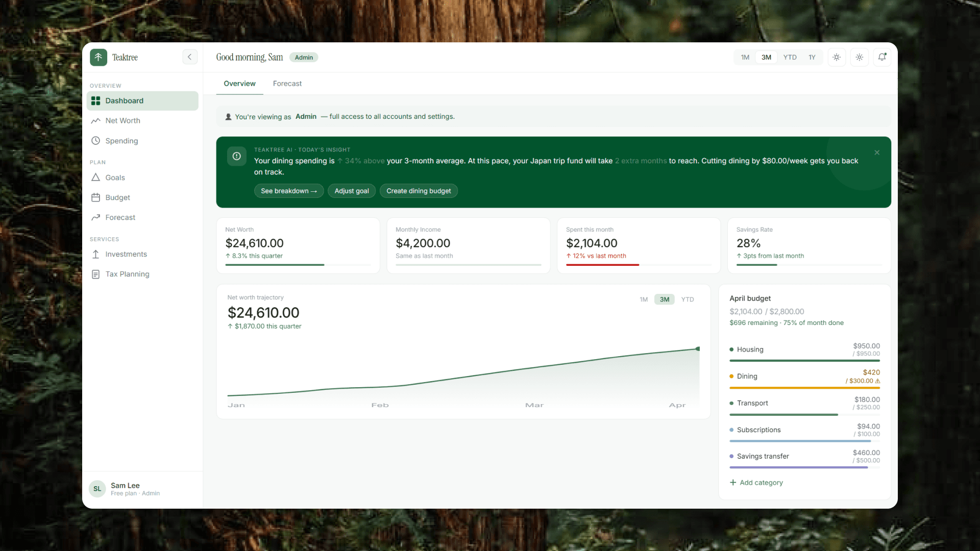The width and height of the screenshot is (980, 551).
Task: Click the Transport budget progress bar
Action: pos(805,415)
